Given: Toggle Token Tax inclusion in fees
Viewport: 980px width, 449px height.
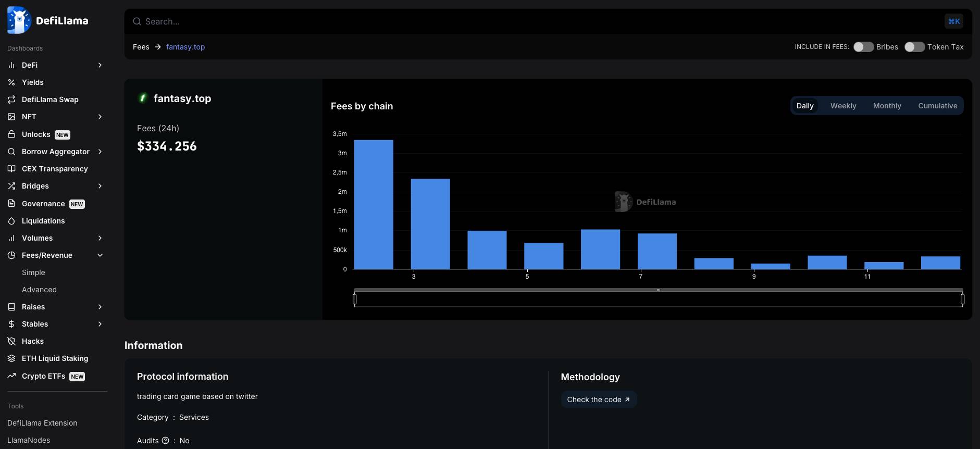Looking at the screenshot, I should 914,47.
